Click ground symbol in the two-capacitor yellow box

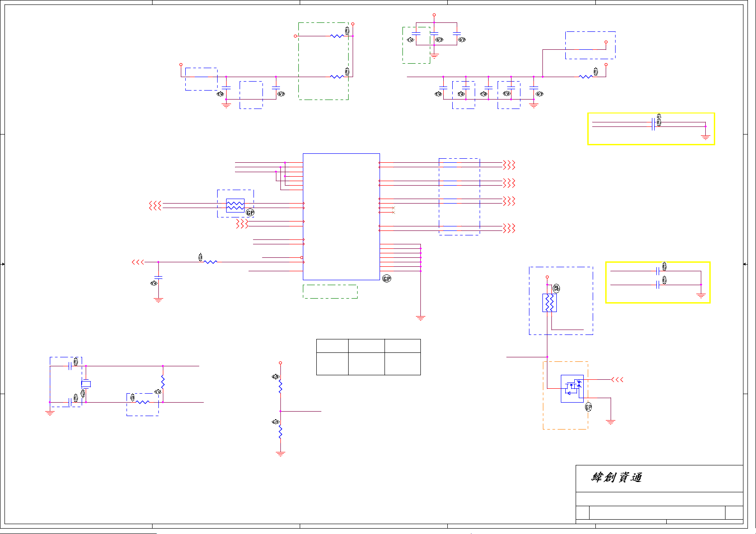click(701, 295)
